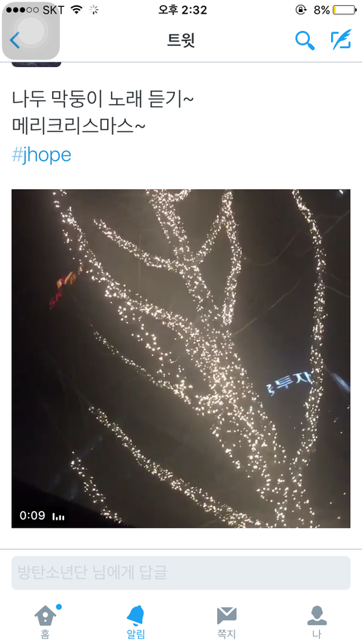The width and height of the screenshot is (362, 644).
Task: Open the partially visible profile avatar
Action: pyautogui.click(x=36, y=65)
